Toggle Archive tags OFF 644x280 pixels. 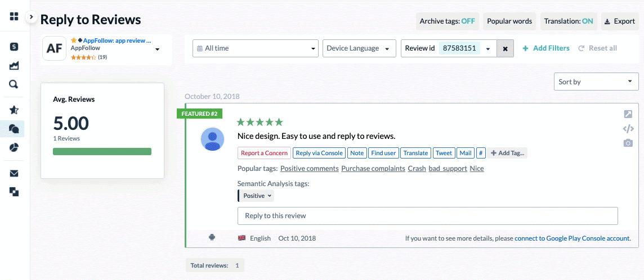447,21
